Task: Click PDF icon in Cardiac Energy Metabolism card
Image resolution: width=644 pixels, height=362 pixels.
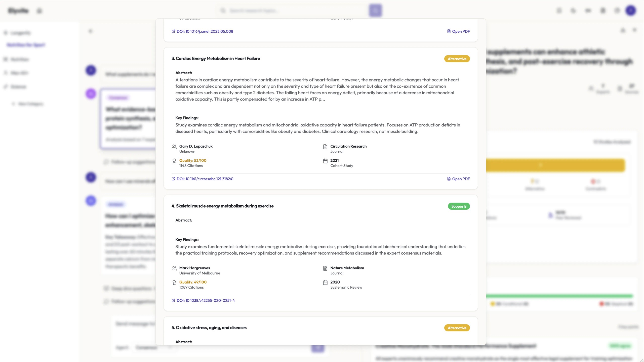Action: click(449, 179)
